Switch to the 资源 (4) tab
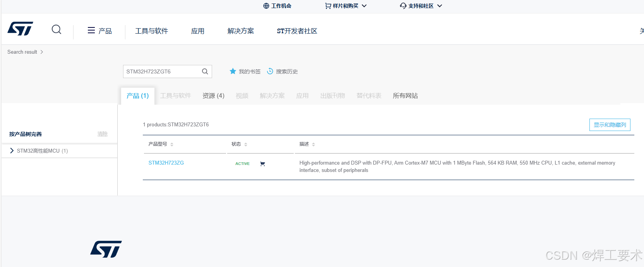 [213, 95]
